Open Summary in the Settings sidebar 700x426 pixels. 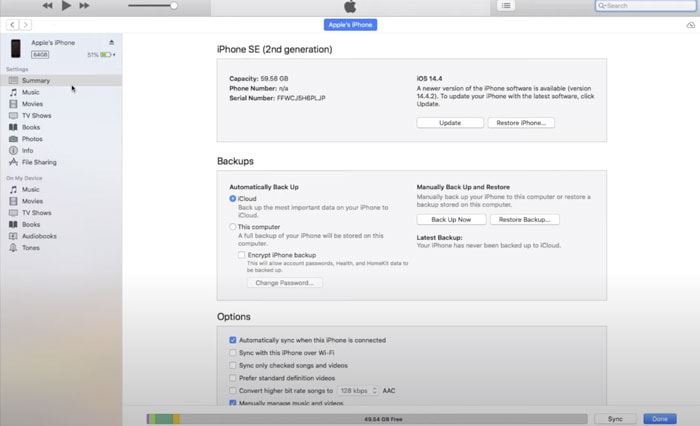tap(61, 80)
